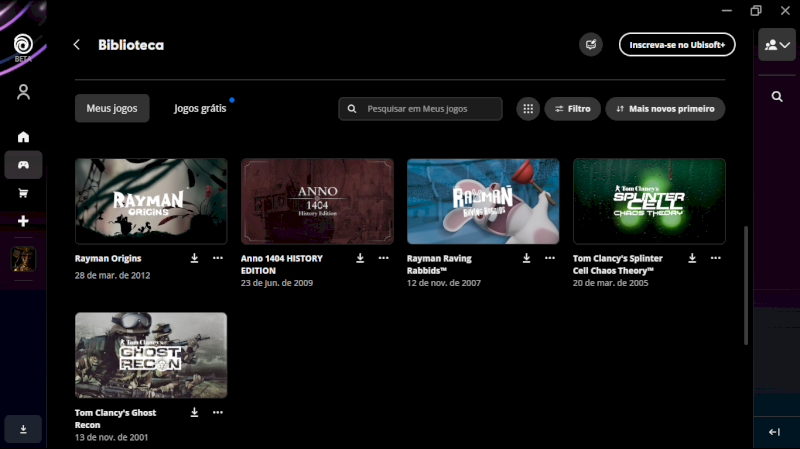Toggle the grid view layout button
This screenshot has height=449, width=800.
[x=528, y=108]
